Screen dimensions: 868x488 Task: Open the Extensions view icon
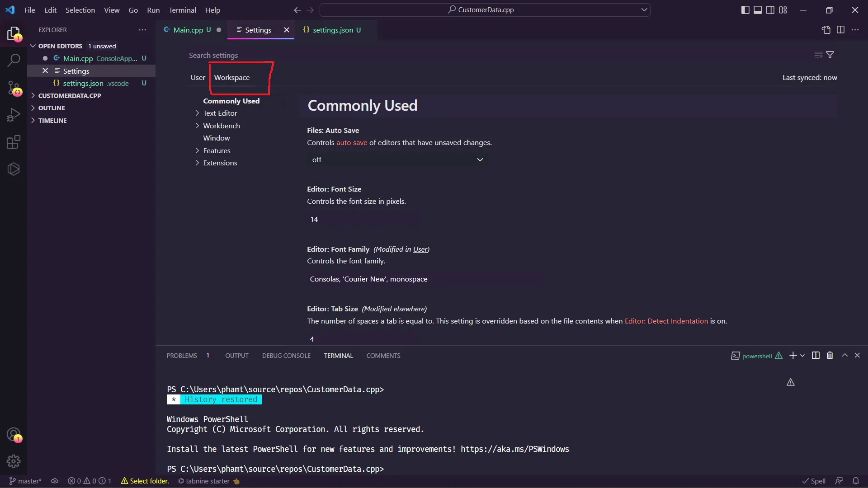tap(14, 142)
